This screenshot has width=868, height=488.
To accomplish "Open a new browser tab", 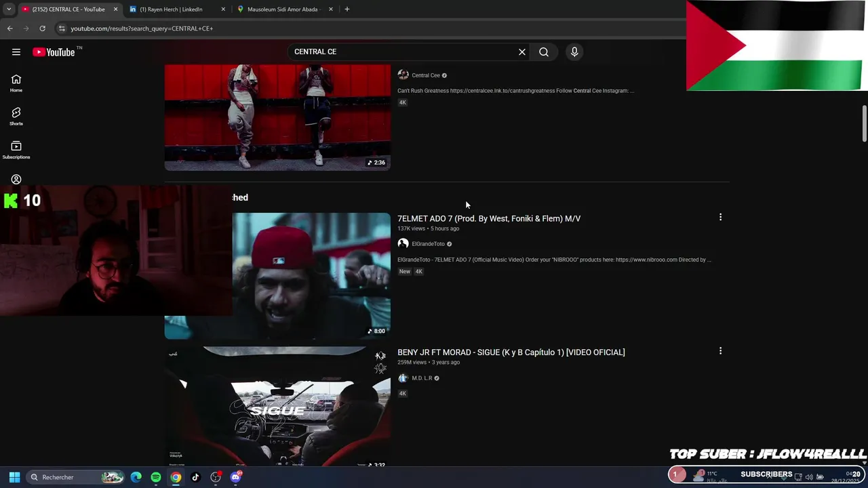I will (347, 9).
